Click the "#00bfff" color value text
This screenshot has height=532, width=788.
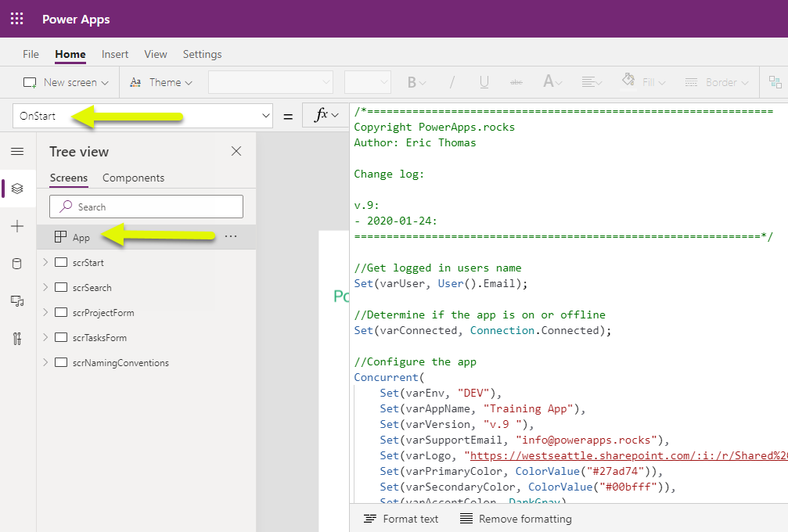click(628, 487)
